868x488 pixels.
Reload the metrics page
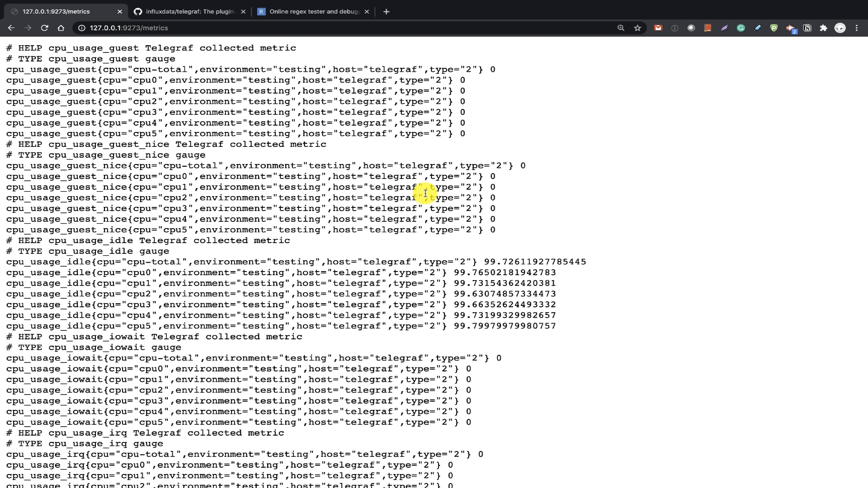[44, 28]
